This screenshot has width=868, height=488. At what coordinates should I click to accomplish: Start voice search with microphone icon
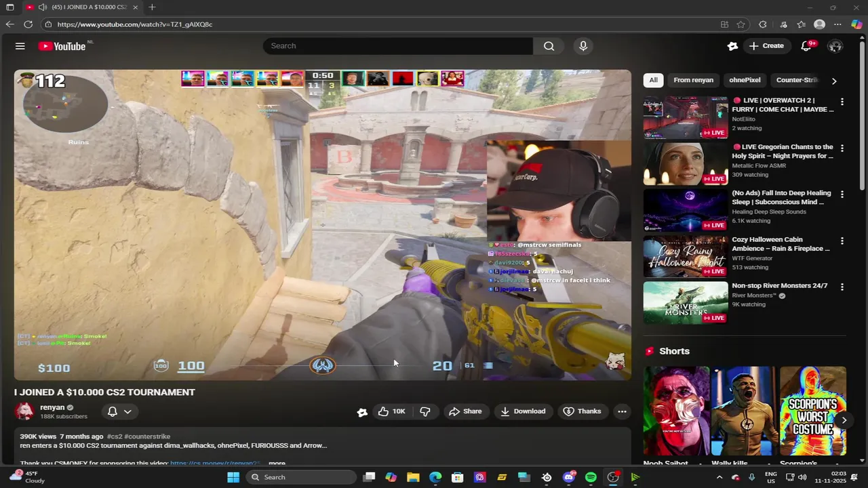[x=583, y=46]
